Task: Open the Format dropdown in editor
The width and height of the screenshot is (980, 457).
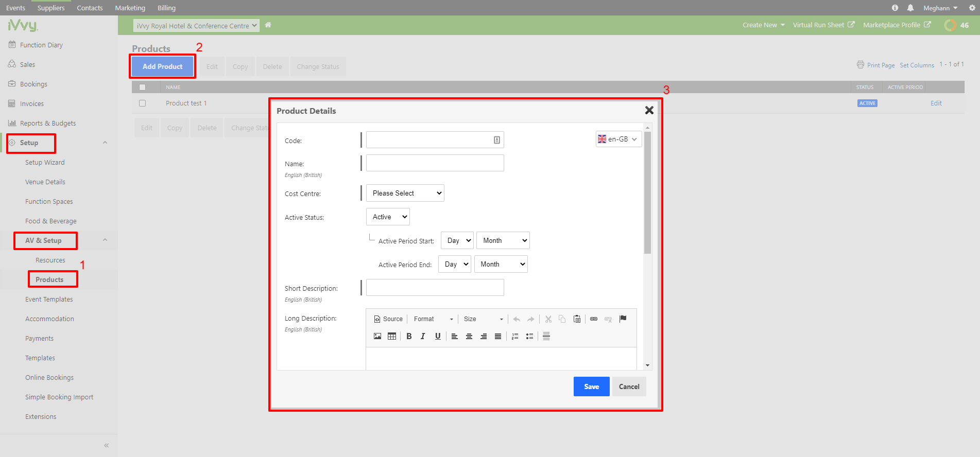Action: (434, 319)
